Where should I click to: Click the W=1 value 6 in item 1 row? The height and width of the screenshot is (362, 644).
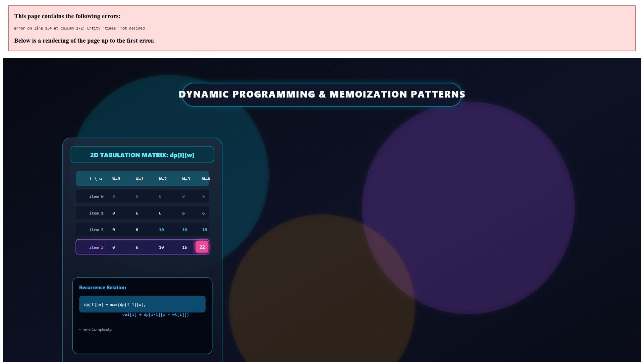coord(137,213)
